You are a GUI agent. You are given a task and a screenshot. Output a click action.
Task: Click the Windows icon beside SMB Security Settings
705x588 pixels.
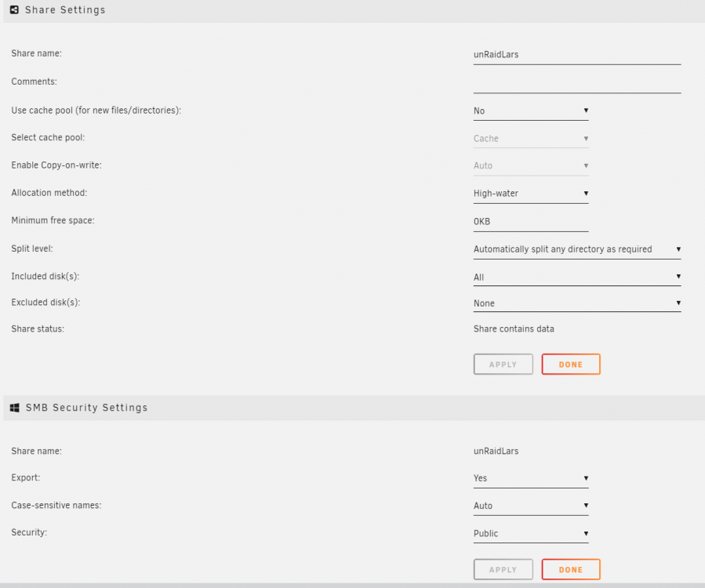[x=14, y=407]
